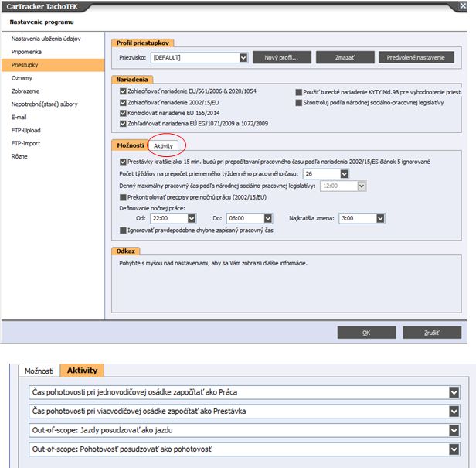Toggle regulation 2002/15/EU checkbox
This screenshot has width=476, height=468.
[123, 103]
